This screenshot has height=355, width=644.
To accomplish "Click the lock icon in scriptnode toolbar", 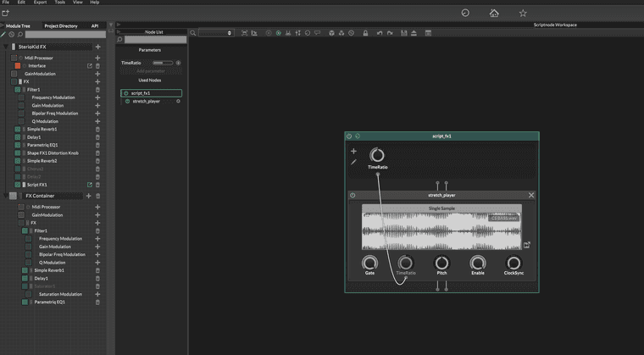I will pos(364,33).
